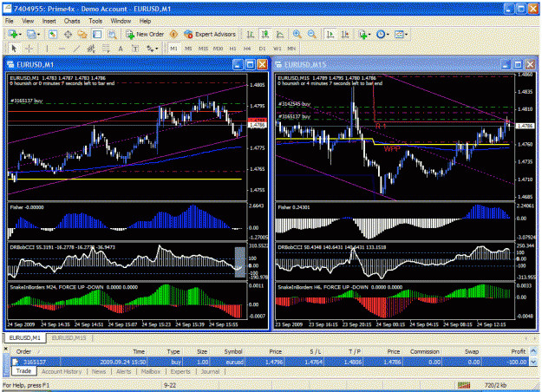Expand the Indicators dropdown arrow
Screen dimensions: 542x392
(x=369, y=35)
